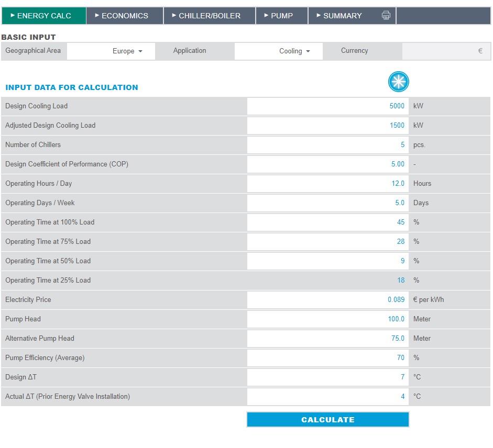493x448 pixels.
Task: Click the Number of Chillers field
Action: pyautogui.click(x=327, y=145)
